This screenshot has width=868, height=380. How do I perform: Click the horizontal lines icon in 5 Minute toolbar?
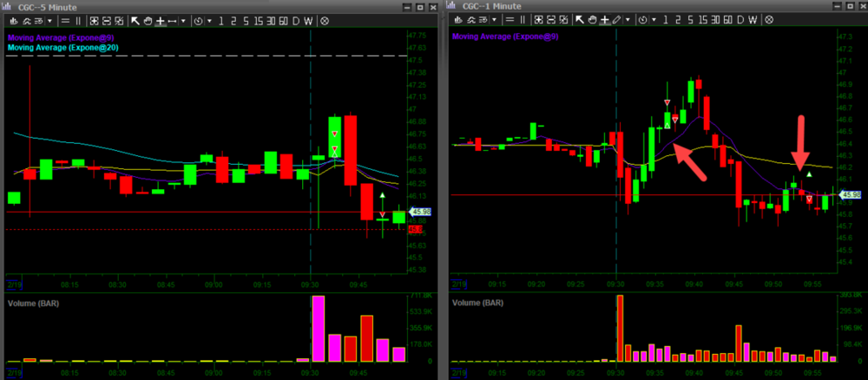(x=67, y=20)
